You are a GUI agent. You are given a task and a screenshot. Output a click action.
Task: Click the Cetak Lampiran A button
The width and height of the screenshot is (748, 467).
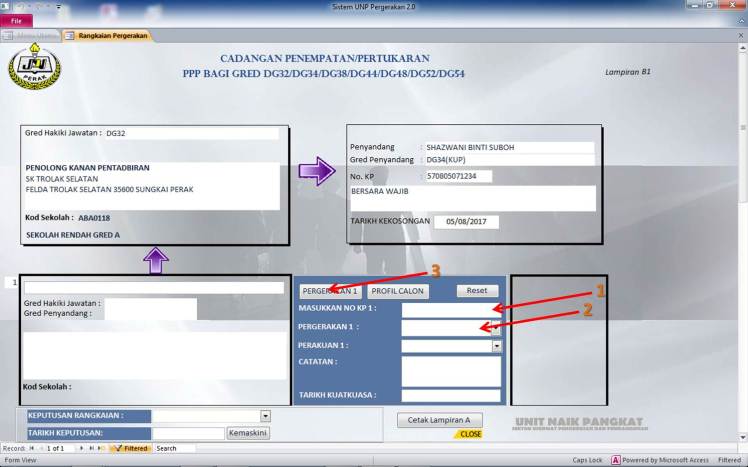click(x=439, y=420)
